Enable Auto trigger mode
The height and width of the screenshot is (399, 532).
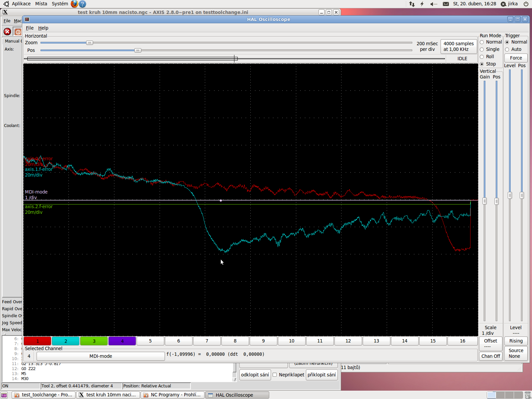507,50
